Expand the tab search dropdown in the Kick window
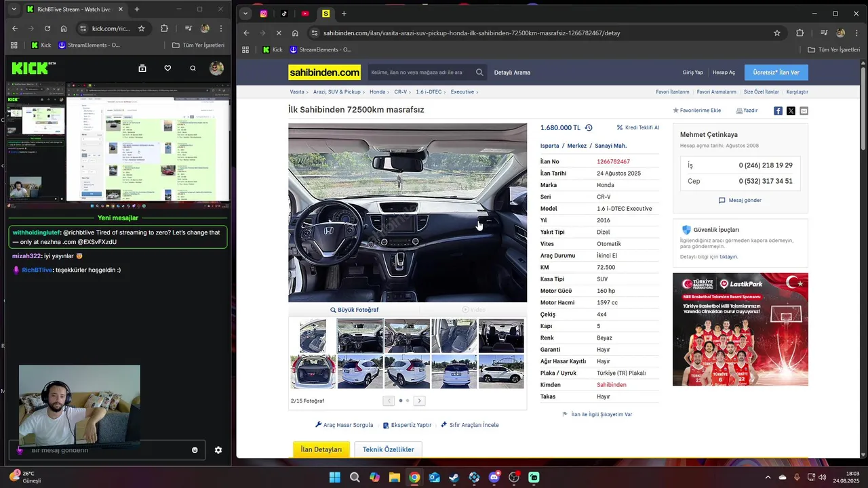The width and height of the screenshot is (868, 488). 14,9
